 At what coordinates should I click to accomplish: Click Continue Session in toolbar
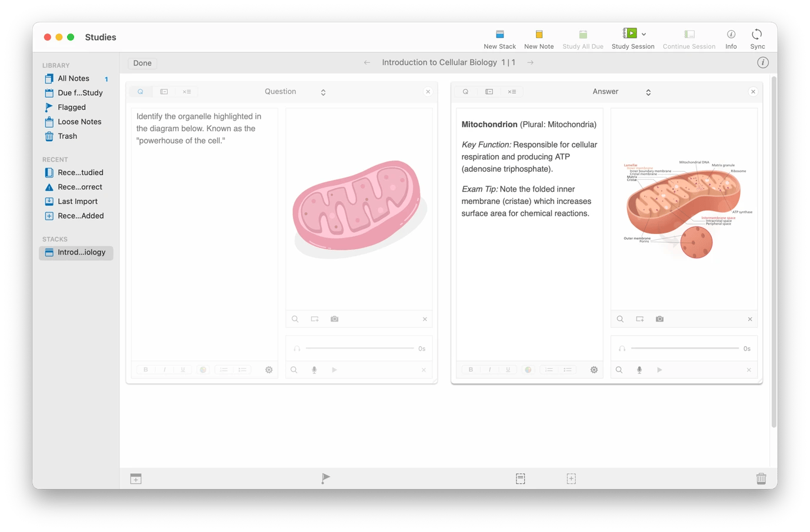click(x=689, y=39)
